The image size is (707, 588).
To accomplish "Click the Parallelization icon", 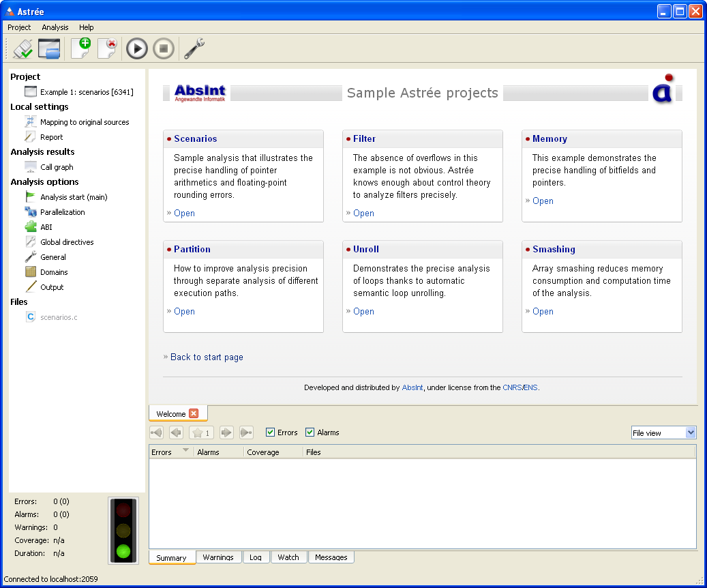I will click(x=31, y=211).
